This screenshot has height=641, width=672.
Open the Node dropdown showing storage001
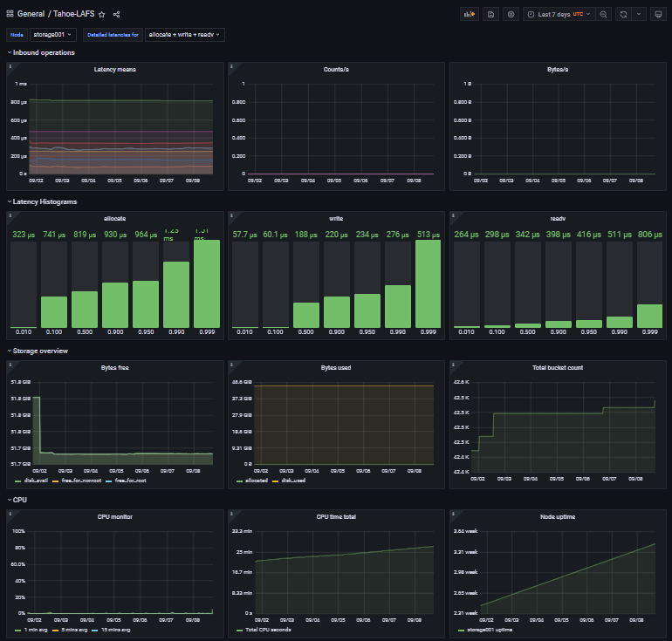click(x=52, y=35)
